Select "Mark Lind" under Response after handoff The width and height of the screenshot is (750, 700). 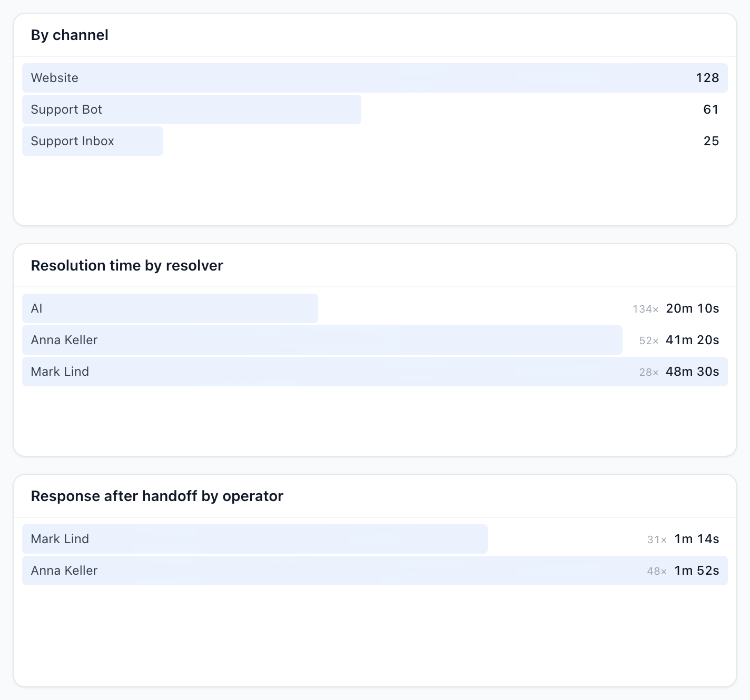click(x=60, y=539)
